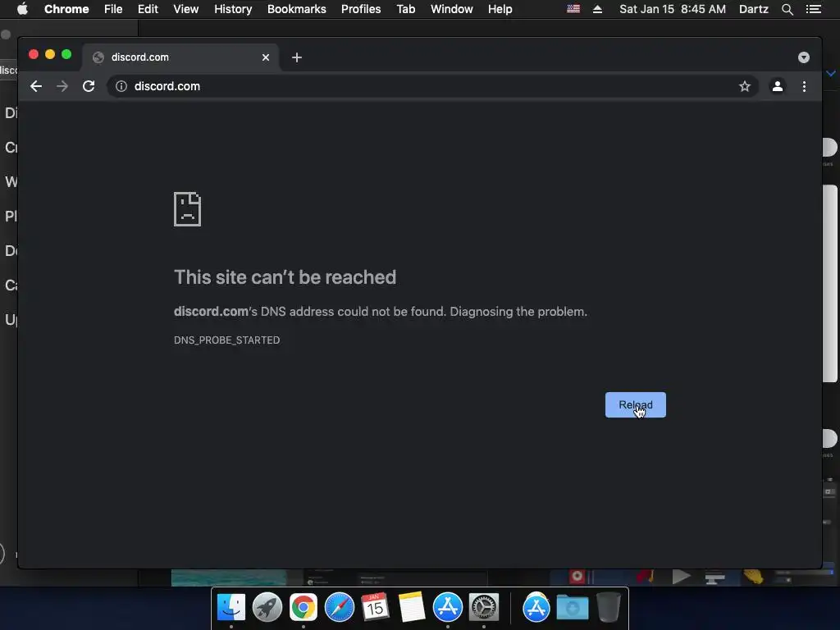Launch Safari from the Dock
Viewport: 840px width, 630px height.
coord(339,608)
